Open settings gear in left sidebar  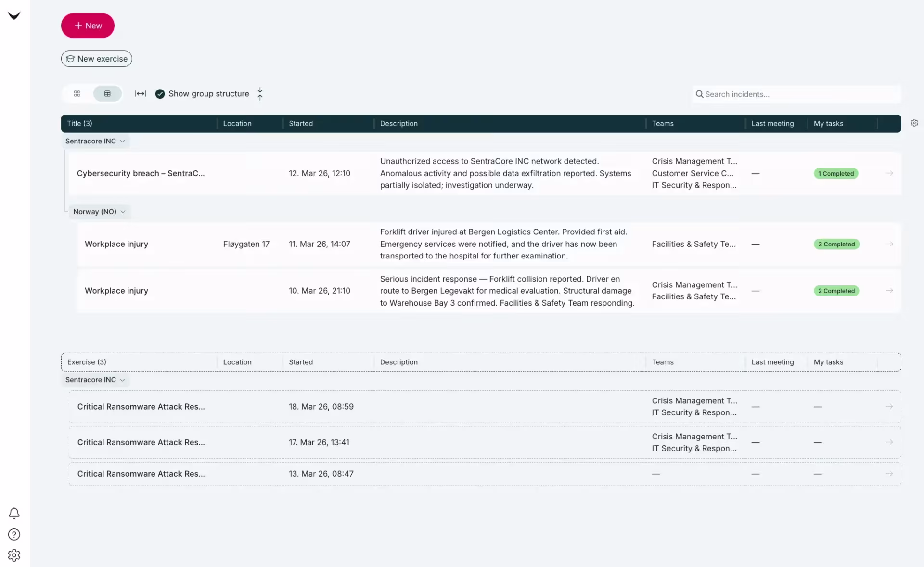pos(14,555)
